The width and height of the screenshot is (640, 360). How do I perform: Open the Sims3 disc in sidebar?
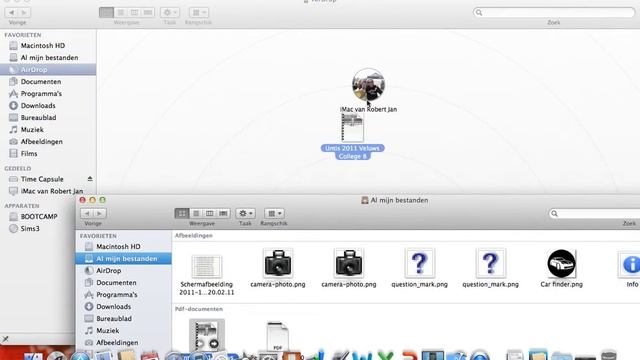click(x=30, y=229)
